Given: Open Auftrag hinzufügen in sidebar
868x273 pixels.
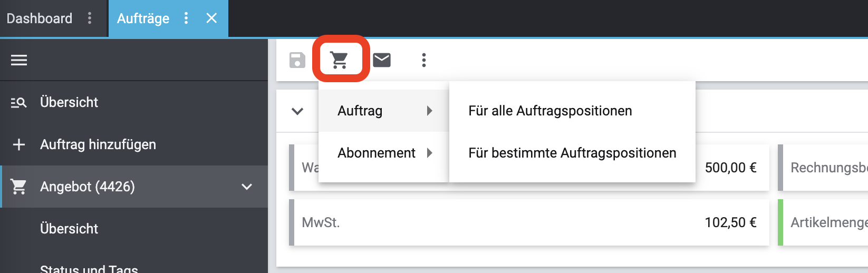Looking at the screenshot, I should (98, 144).
